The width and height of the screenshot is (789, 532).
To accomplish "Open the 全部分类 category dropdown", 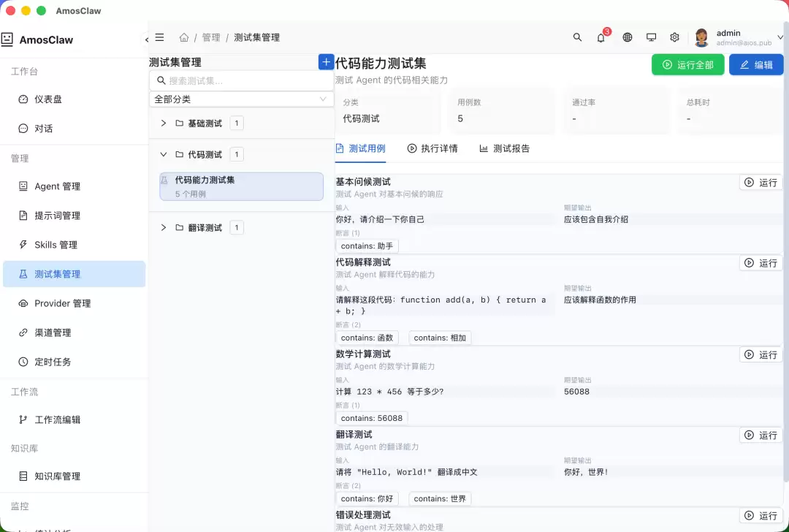I will pos(242,99).
